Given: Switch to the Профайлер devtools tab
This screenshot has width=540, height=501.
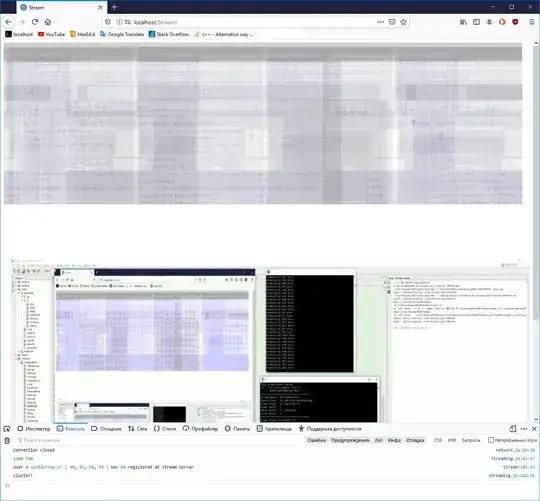Looking at the screenshot, I should tap(200, 429).
